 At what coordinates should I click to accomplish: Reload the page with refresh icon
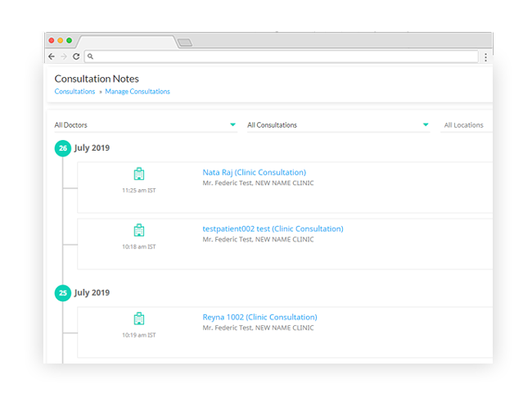pos(76,56)
